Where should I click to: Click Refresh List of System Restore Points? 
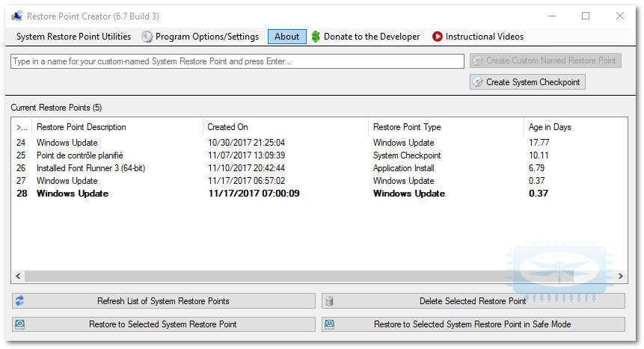(x=164, y=301)
